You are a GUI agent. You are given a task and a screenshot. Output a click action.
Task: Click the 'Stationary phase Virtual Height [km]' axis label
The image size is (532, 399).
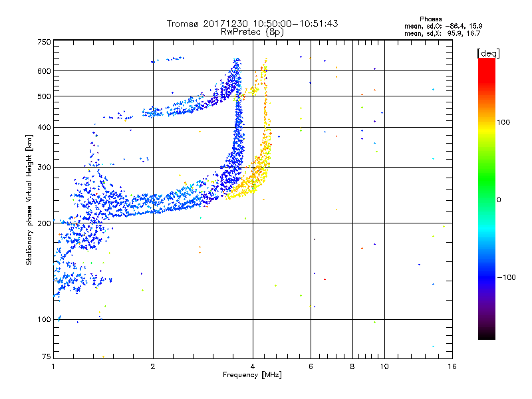click(x=29, y=199)
